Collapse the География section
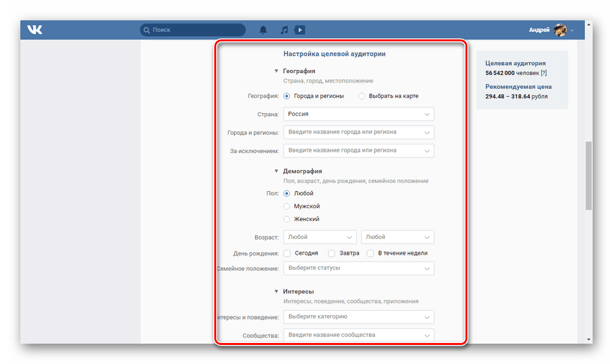613x364 pixels. point(277,71)
